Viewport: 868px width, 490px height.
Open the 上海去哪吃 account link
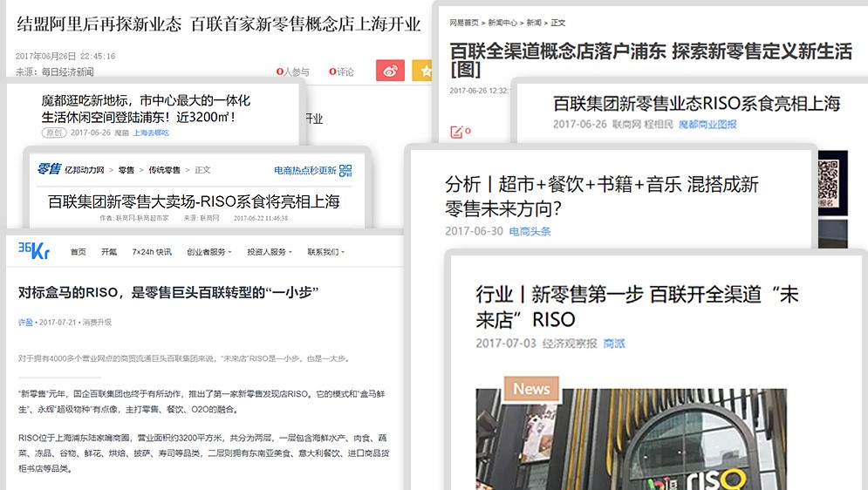(x=151, y=133)
